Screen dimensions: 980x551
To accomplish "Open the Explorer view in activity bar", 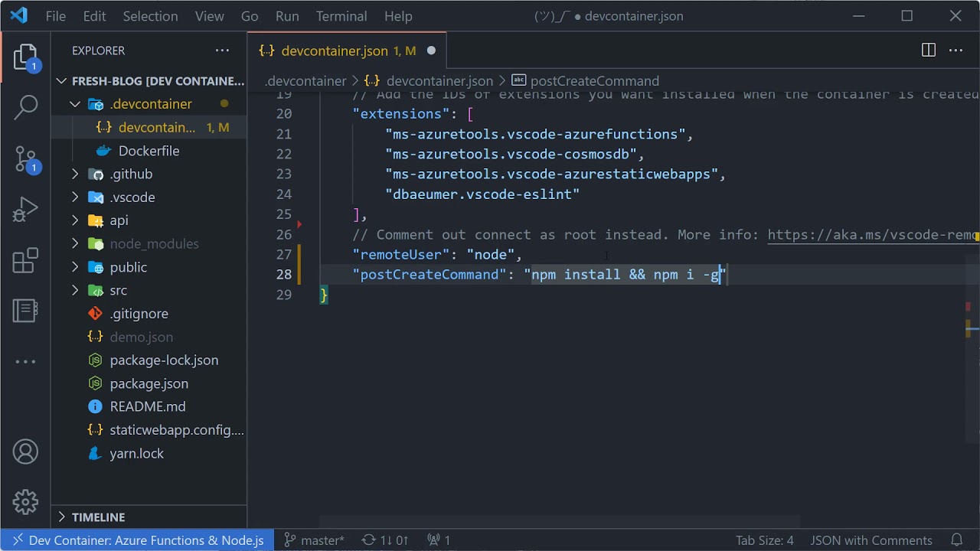I will [x=25, y=57].
